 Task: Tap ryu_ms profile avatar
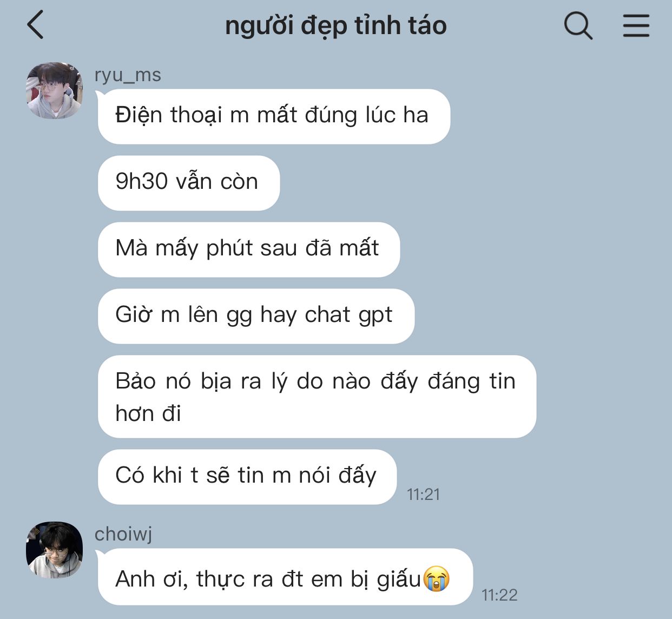pos(54,90)
